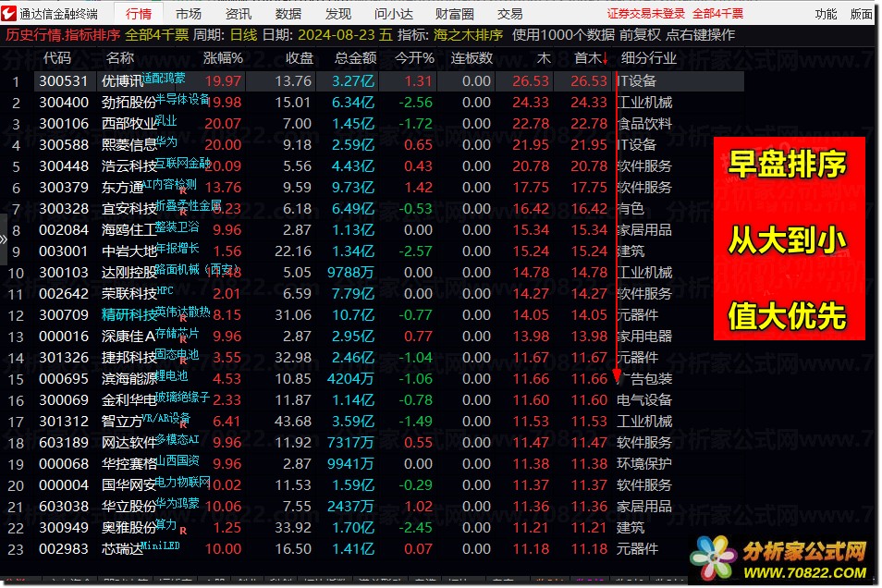Select the 海鸥住工 stock name
This screenshot has width=882, height=588.
click(x=129, y=230)
